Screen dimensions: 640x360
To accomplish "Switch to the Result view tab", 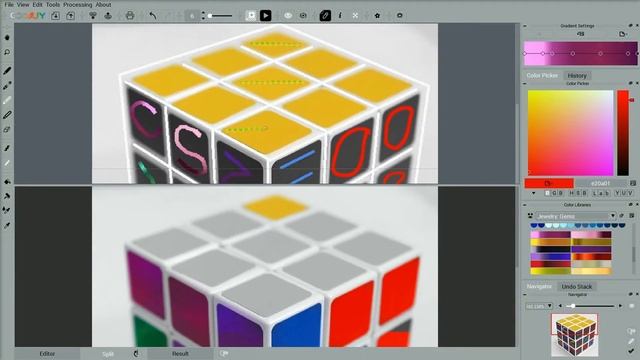I will coord(180,354).
